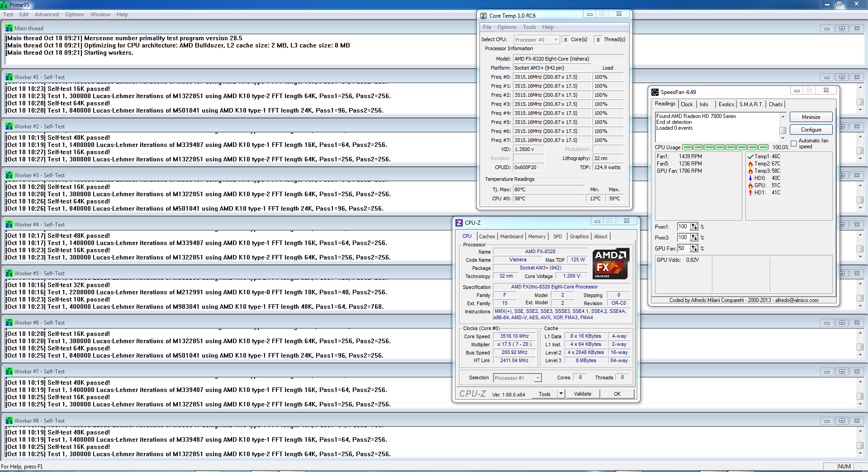The width and height of the screenshot is (868, 472).
Task: Switch to the Info tab in SpeedFan
Action: [704, 104]
